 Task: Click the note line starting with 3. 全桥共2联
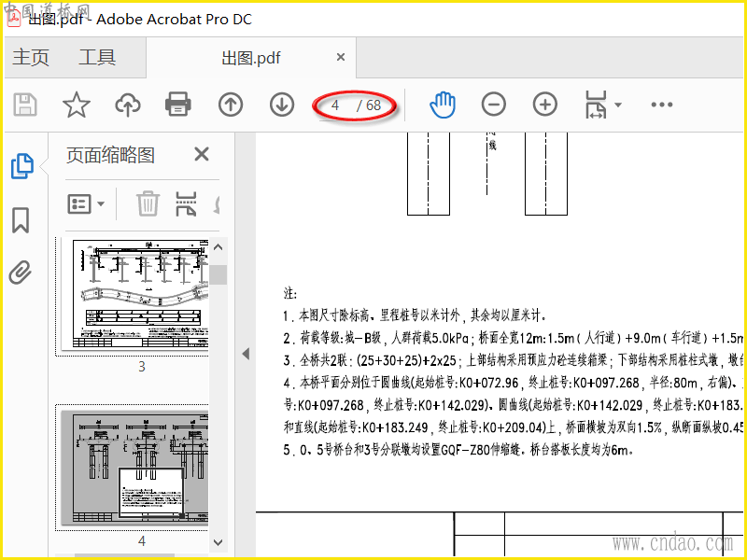click(x=513, y=360)
